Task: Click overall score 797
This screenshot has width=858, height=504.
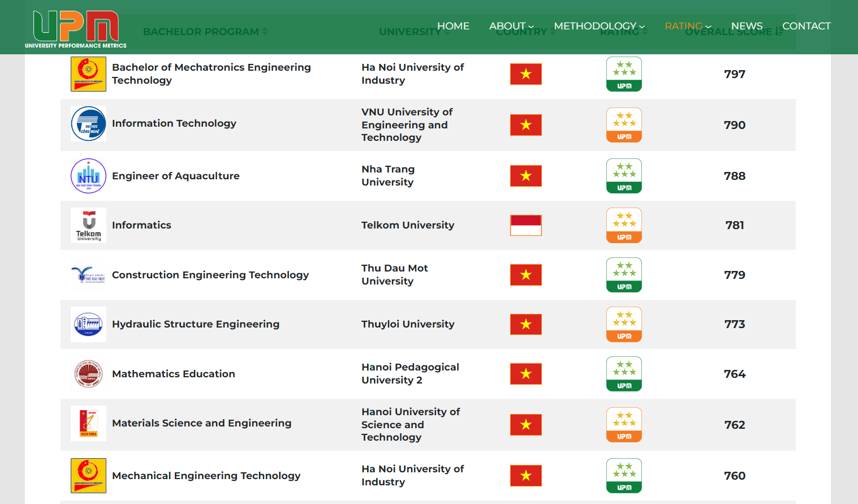Action: click(735, 74)
